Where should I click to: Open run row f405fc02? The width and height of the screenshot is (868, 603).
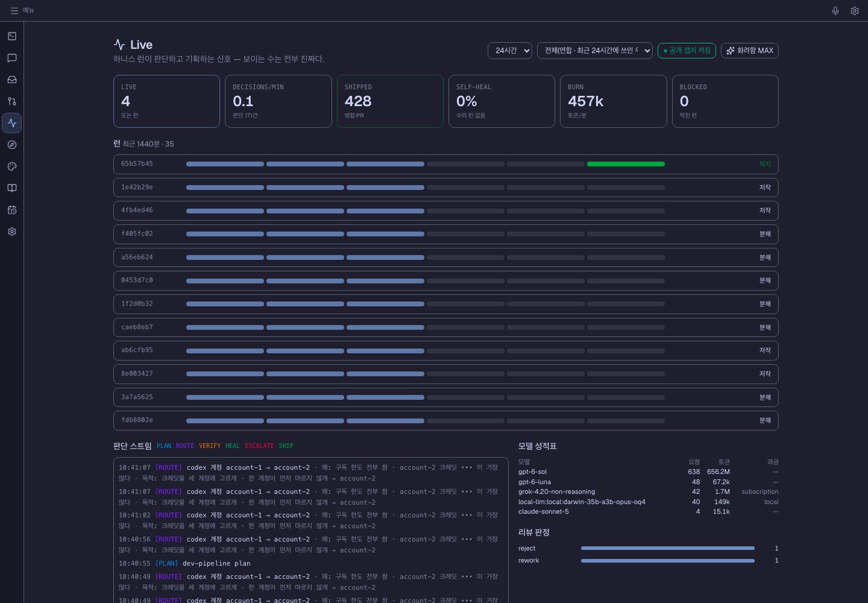pyautogui.click(x=446, y=234)
